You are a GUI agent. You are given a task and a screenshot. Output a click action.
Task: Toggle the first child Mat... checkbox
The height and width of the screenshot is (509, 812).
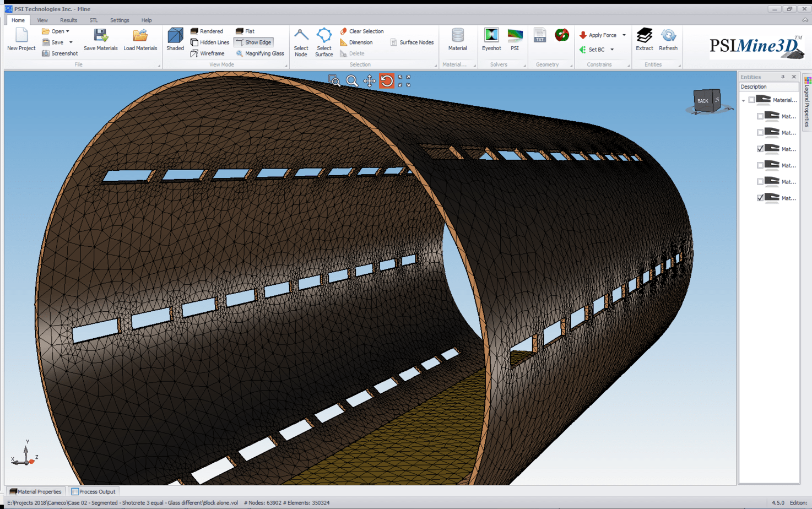click(760, 117)
